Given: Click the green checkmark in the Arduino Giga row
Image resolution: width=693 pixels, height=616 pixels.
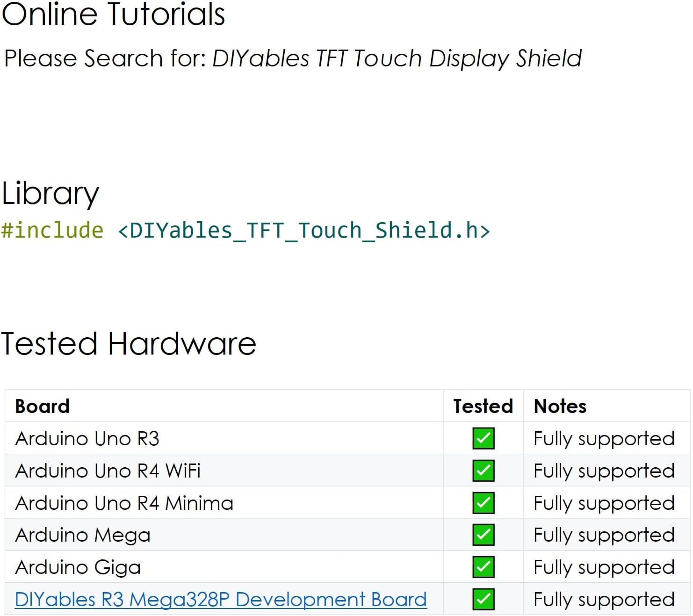Looking at the screenshot, I should (483, 567).
